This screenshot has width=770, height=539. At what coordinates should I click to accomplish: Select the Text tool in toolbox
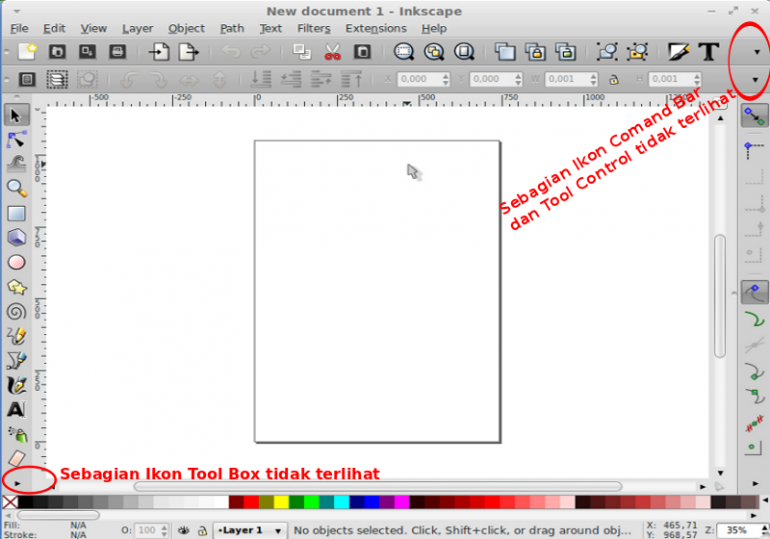coord(16,409)
